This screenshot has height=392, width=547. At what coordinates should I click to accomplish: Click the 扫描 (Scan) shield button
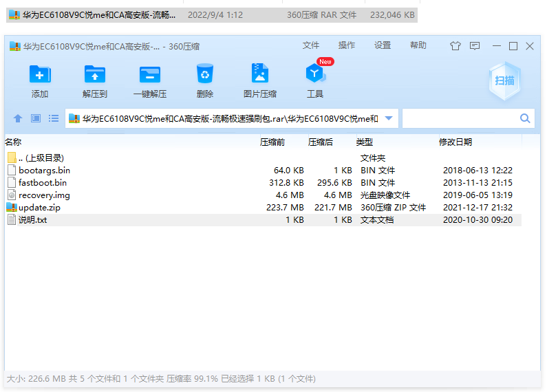(504, 80)
